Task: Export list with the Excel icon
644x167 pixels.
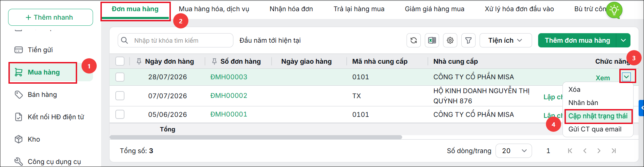Action: [432, 40]
